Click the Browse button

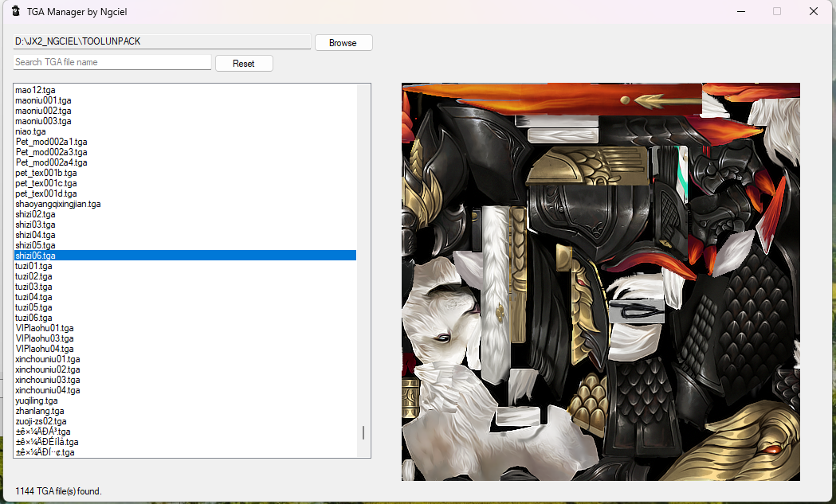click(x=343, y=43)
